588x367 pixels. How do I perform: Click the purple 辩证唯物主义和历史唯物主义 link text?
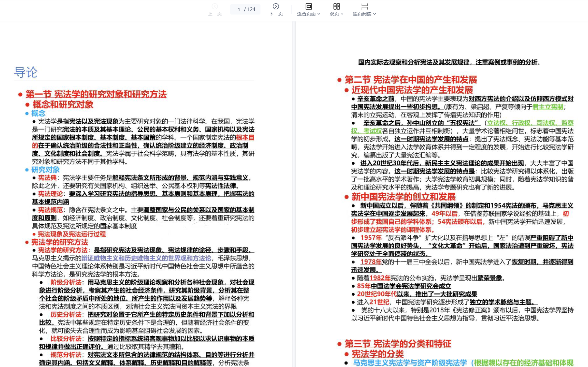146,258
